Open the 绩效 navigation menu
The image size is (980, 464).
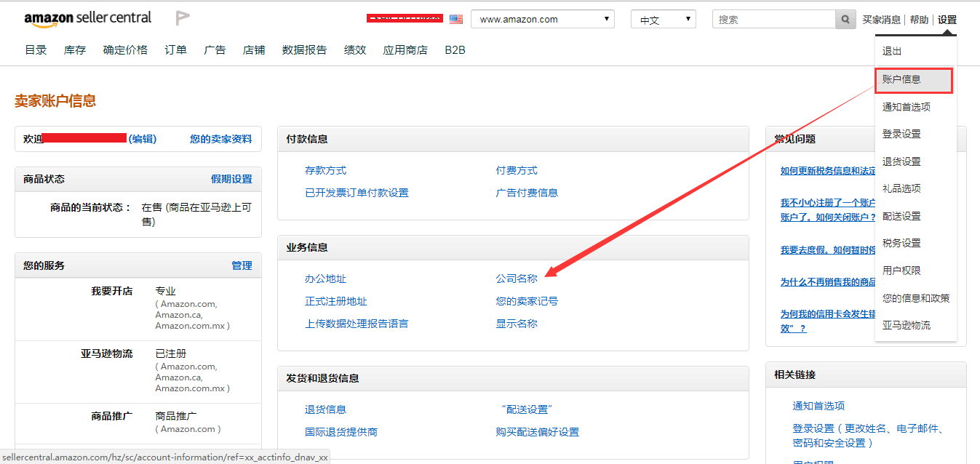point(355,50)
